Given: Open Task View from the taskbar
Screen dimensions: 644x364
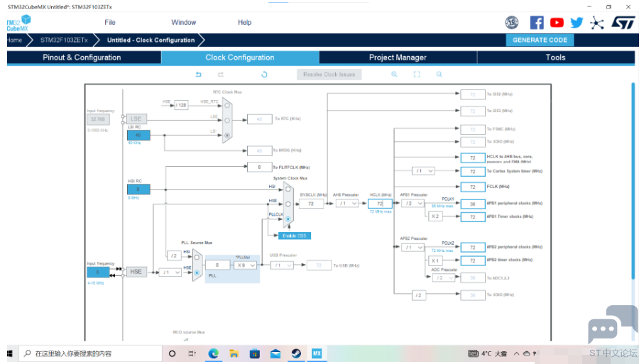Looking at the screenshot, I should [x=192, y=353].
